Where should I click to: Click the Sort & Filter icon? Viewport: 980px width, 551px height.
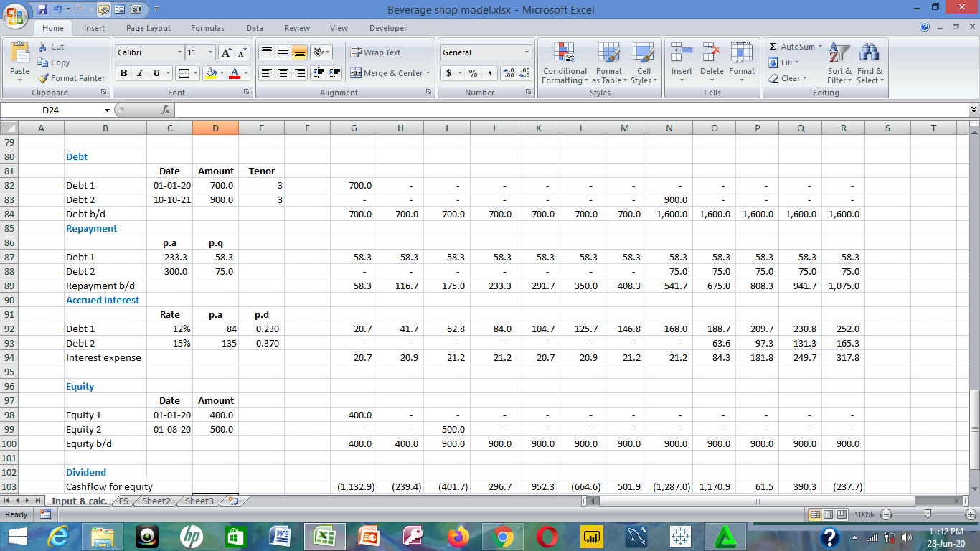point(839,65)
